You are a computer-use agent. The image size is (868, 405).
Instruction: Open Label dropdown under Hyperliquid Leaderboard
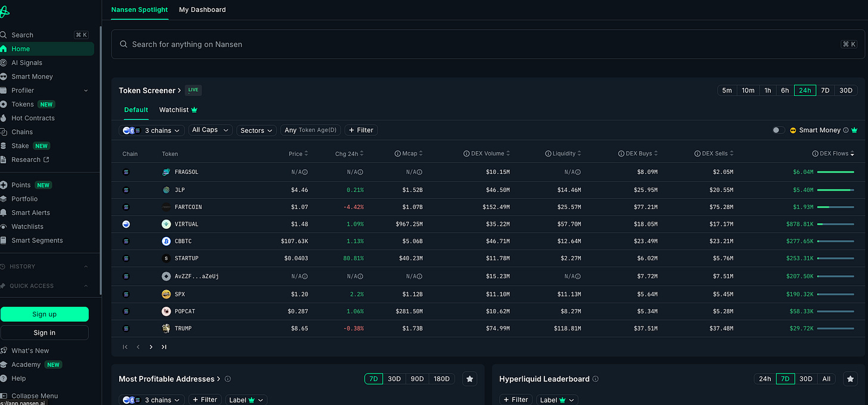557,400
